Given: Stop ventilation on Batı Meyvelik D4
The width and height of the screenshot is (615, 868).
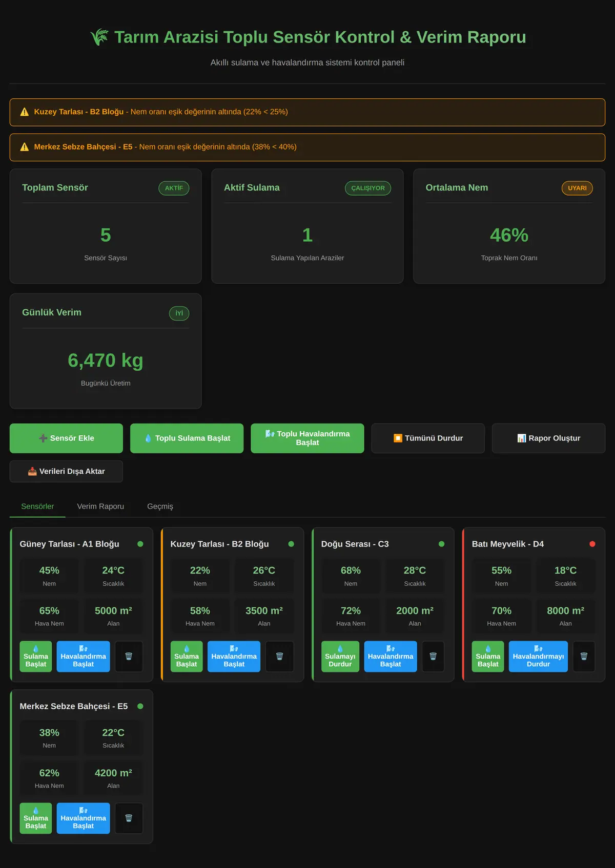Looking at the screenshot, I should (538, 657).
